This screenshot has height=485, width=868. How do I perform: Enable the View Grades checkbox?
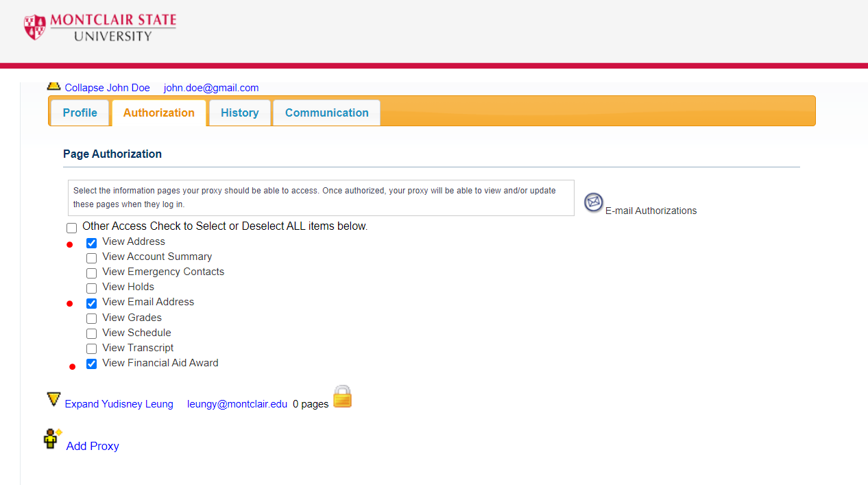91,318
